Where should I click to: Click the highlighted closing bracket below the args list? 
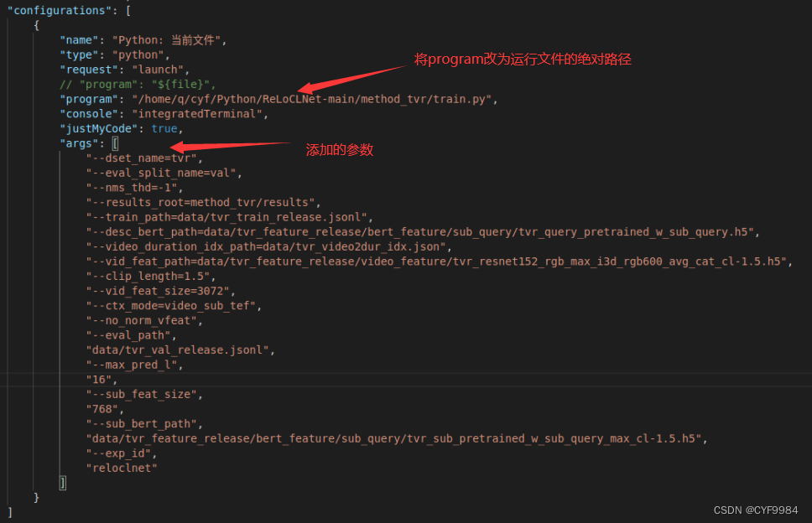coord(62,482)
